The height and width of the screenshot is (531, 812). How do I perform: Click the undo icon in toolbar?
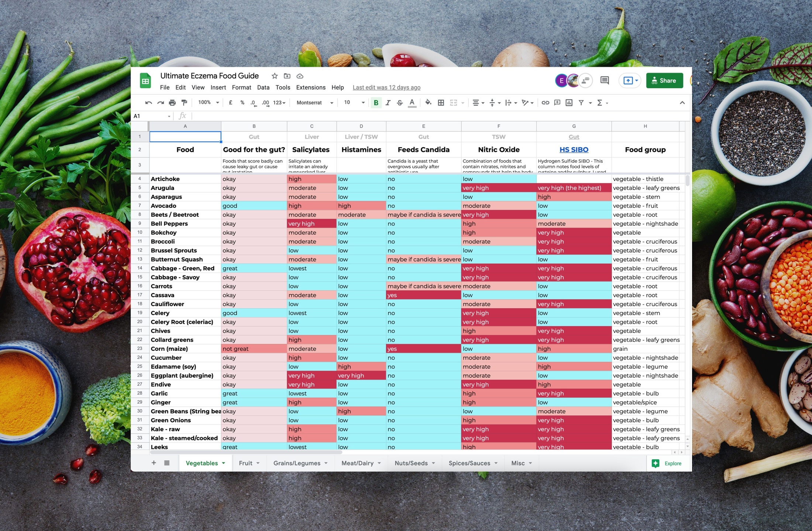coord(148,103)
